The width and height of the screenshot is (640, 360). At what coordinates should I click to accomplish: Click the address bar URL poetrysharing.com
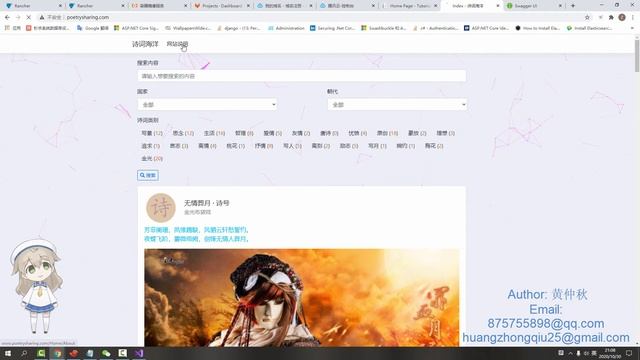point(88,18)
